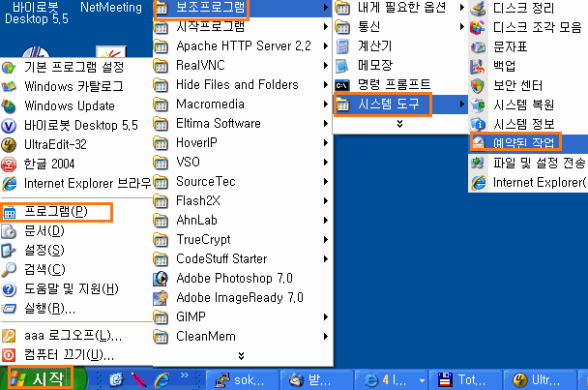Launch UltraEdit-32 from Start menu
Image resolution: width=588 pixels, height=390 pixels.
pos(76,145)
